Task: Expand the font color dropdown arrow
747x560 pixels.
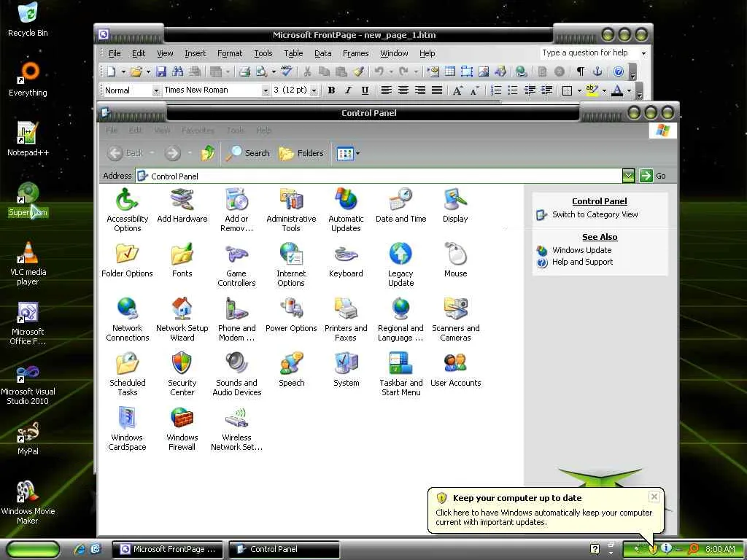Action: point(629,90)
